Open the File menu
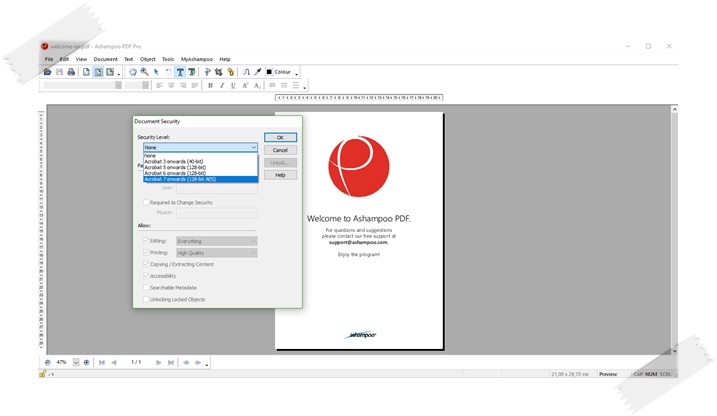This screenshot has width=717, height=416. pyautogui.click(x=49, y=59)
